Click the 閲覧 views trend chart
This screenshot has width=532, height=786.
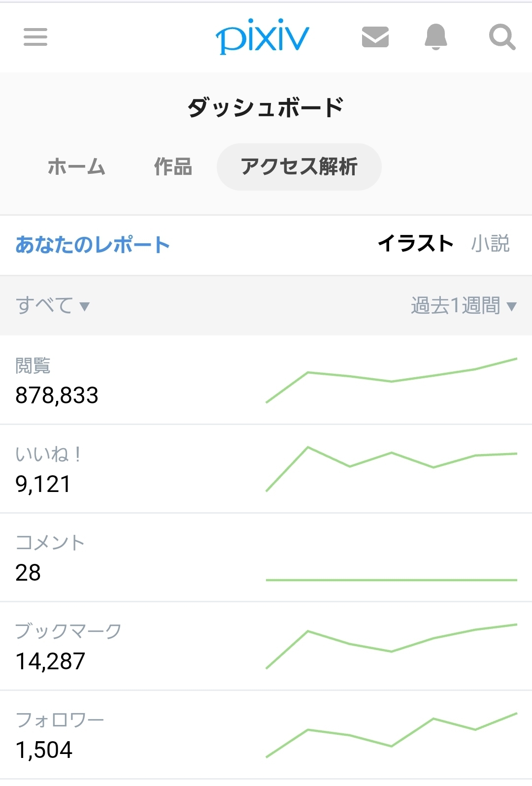pyautogui.click(x=391, y=380)
